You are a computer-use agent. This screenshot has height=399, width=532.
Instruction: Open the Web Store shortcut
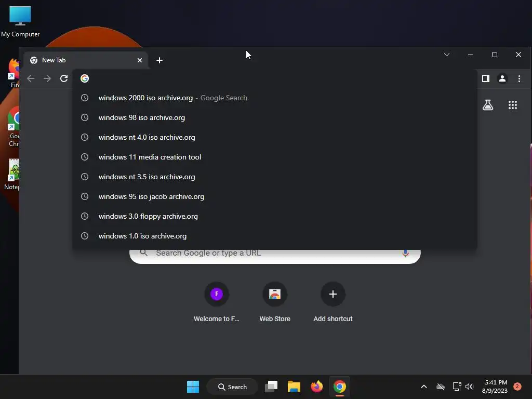(x=275, y=301)
